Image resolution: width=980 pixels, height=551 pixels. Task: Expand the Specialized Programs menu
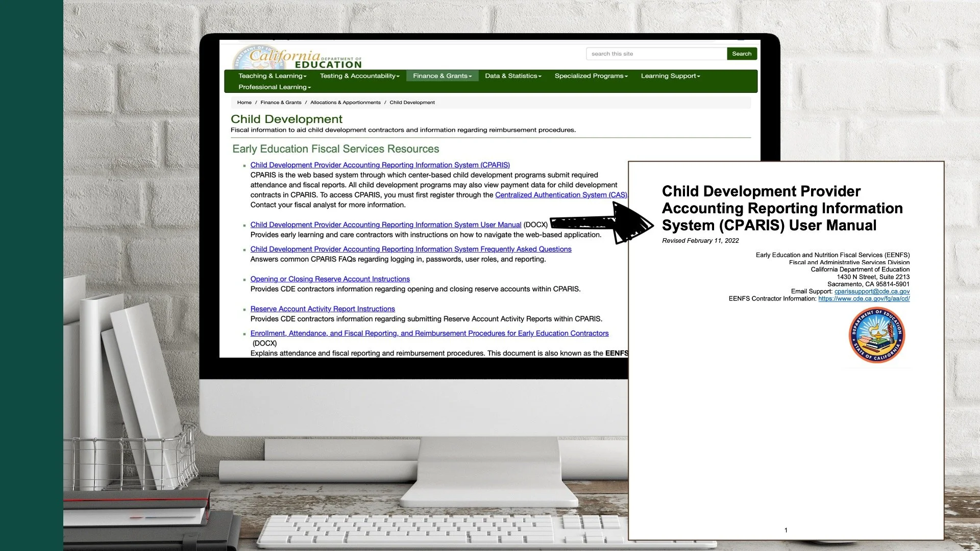(x=591, y=76)
